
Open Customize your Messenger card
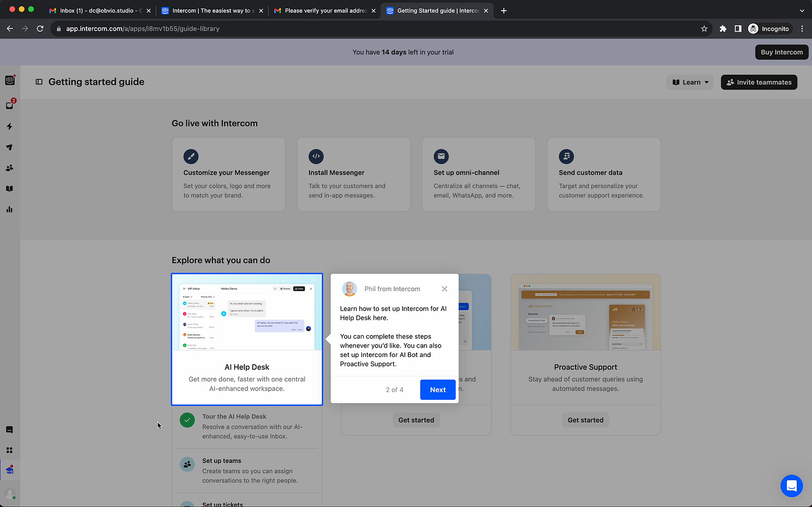pyautogui.click(x=229, y=175)
